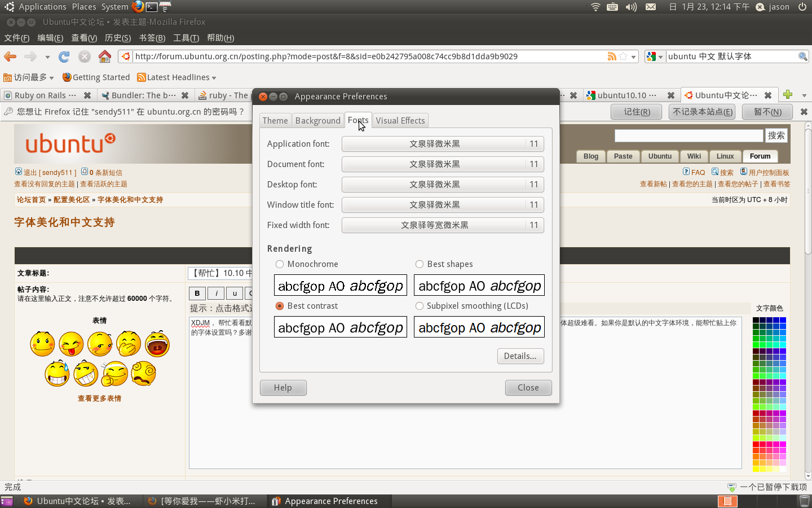Click the volume speaker icon

[x=631, y=7]
